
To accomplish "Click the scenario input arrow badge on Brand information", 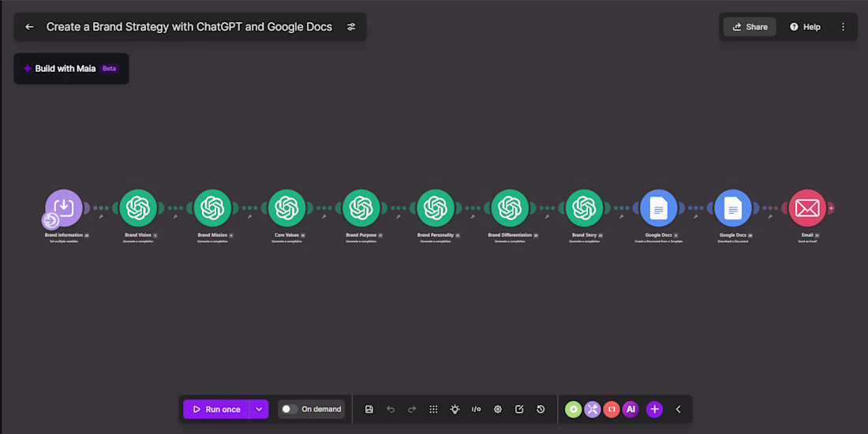I will pos(51,221).
